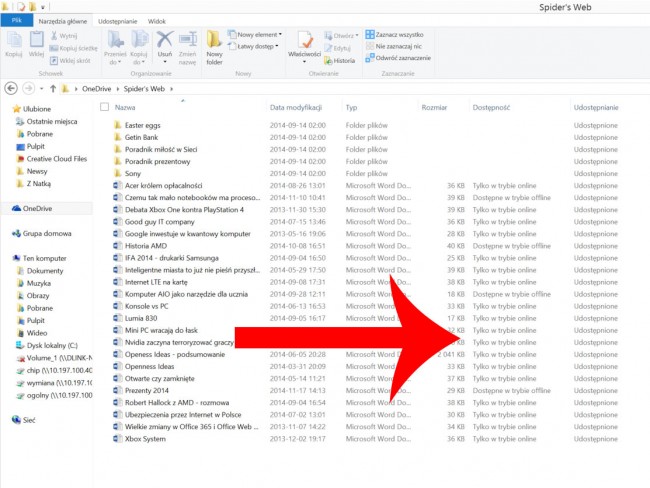Expand the chevron after Spider's Web breadcrumb
This screenshot has width=650, height=488.
[x=172, y=89]
